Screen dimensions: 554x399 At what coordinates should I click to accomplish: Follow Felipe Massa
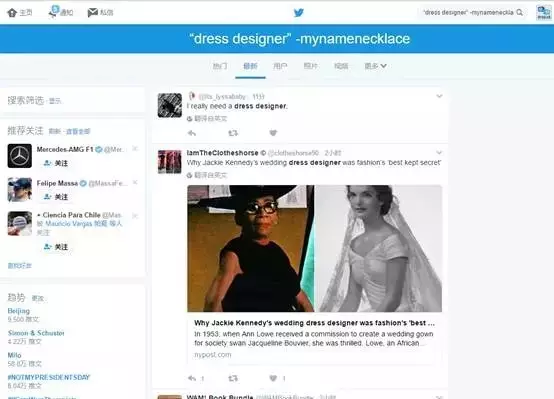pos(55,197)
